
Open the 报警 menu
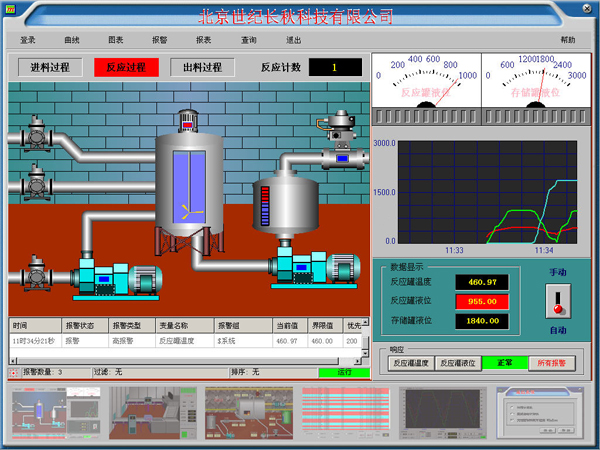click(159, 40)
